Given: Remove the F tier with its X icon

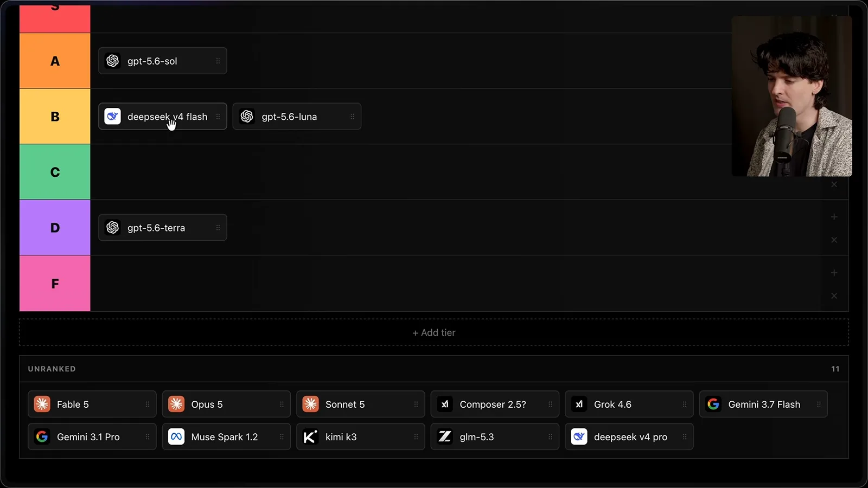Looking at the screenshot, I should tap(834, 296).
